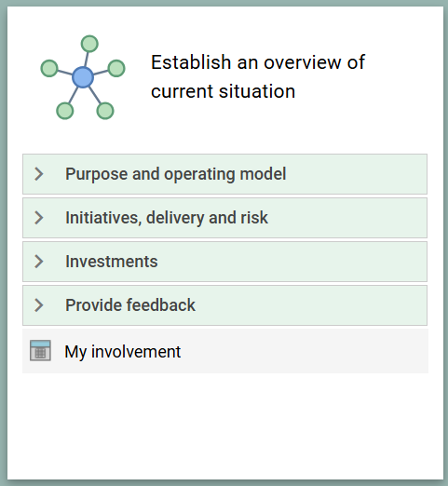Click the rightmost green node of the network icon
Screen dimensions: 448x486
click(x=116, y=68)
